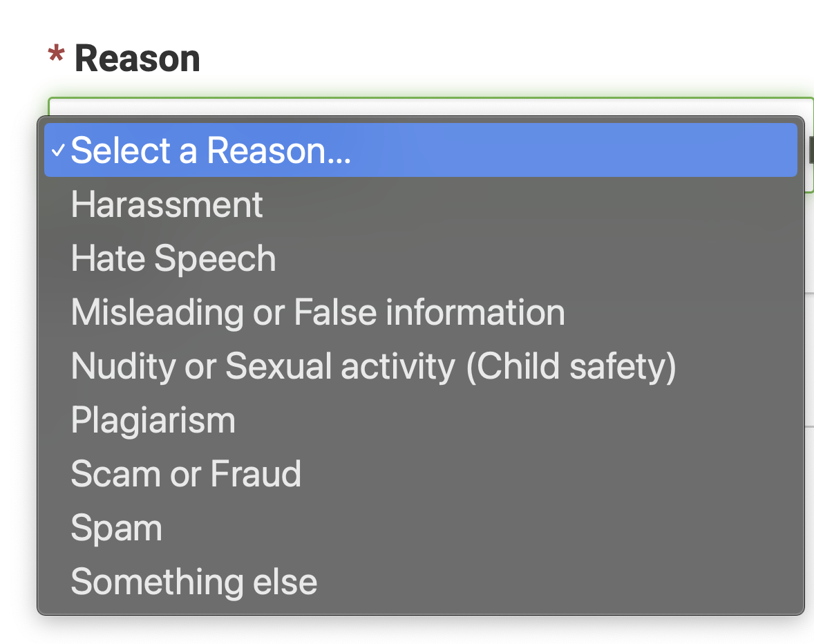Click the Reason field label

136,58
